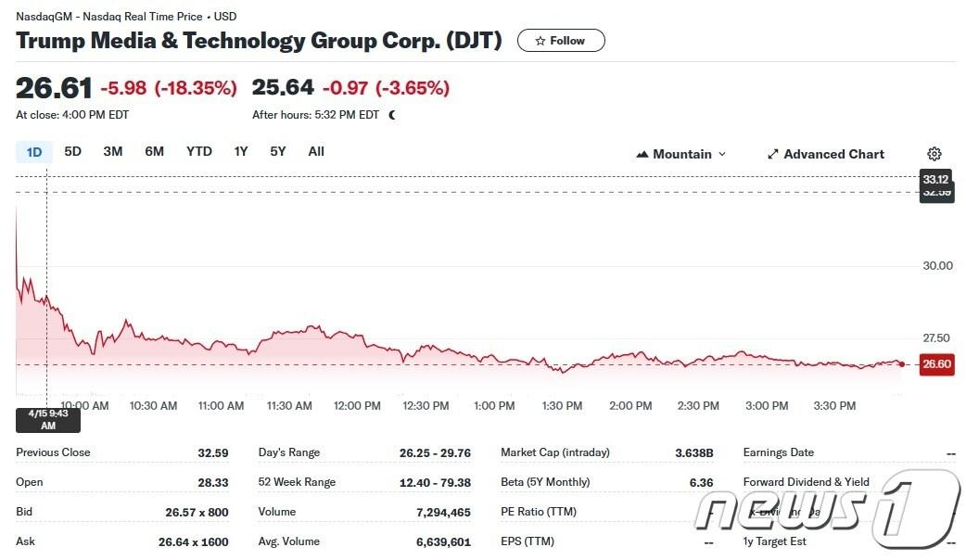
Task: Open Advanced Chart expand icon
Action: tap(773, 154)
